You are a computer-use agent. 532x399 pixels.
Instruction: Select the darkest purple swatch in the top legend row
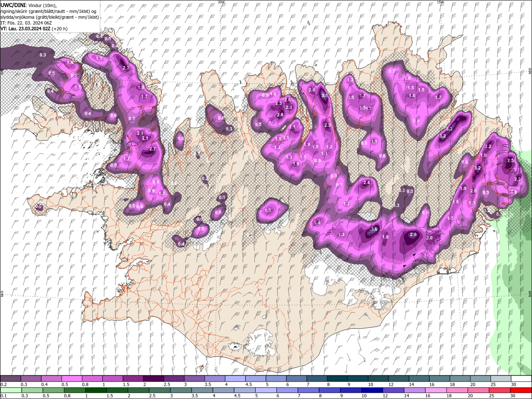153,379
